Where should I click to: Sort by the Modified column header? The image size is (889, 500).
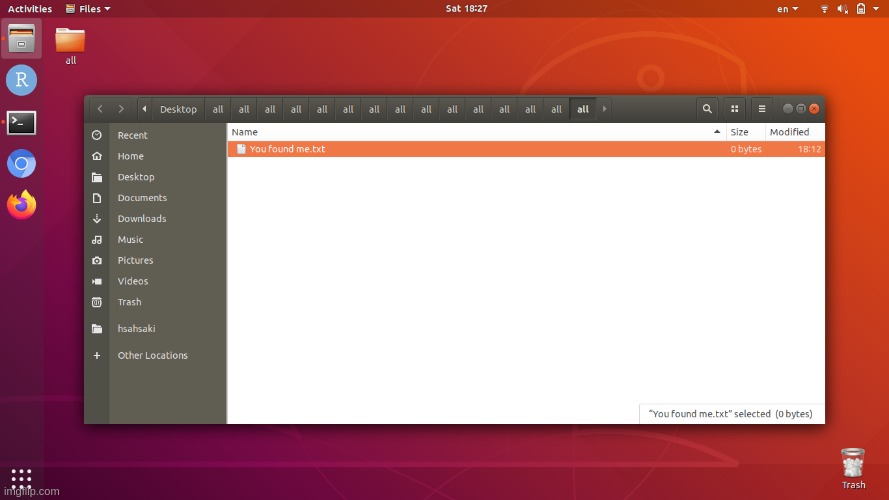coord(794,132)
